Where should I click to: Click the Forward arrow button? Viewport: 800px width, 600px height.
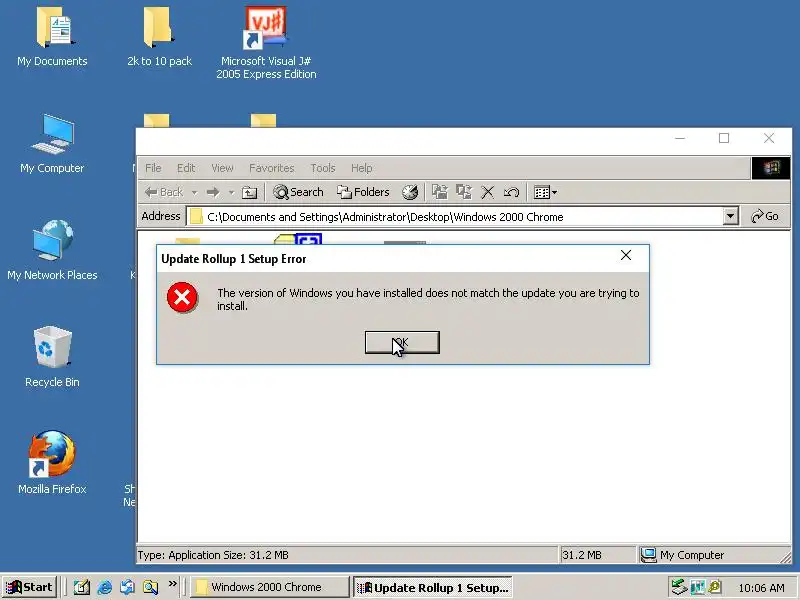click(x=213, y=192)
